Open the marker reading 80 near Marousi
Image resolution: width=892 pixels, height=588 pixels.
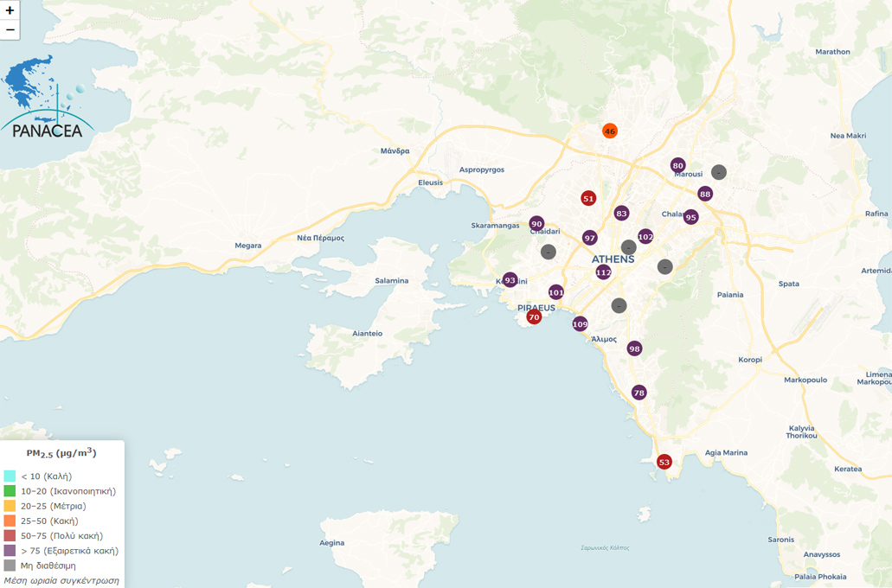click(677, 165)
